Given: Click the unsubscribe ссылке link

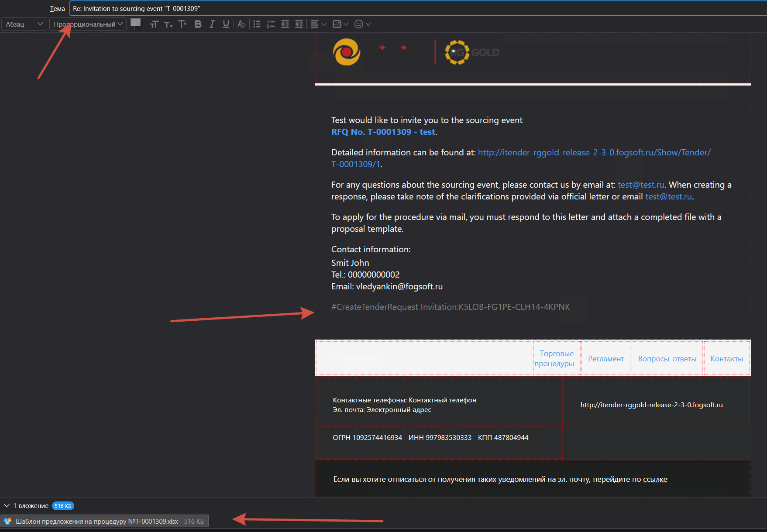Looking at the screenshot, I should (x=655, y=479).
